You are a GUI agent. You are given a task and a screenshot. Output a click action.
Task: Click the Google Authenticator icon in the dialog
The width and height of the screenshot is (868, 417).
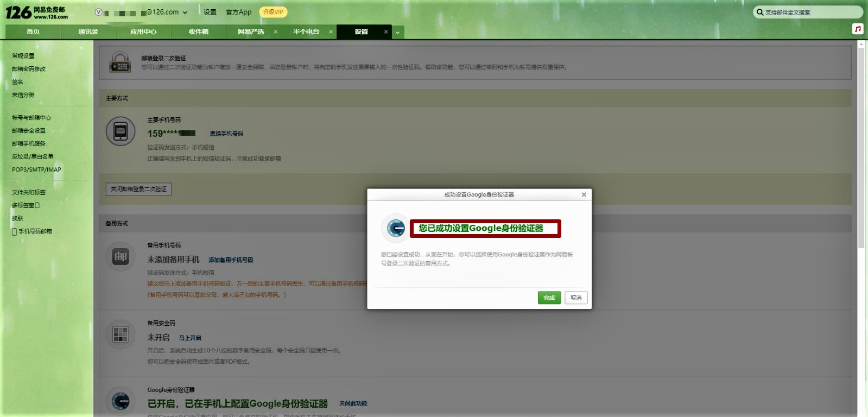coord(396,228)
